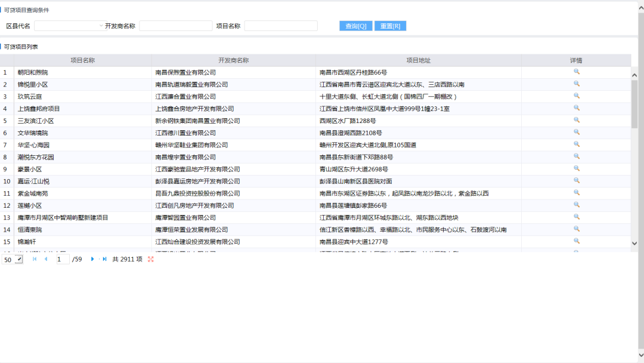This screenshot has width=644, height=363.
Task: Select developer 鹰潭智园置业有限公司
Action: 185,217
